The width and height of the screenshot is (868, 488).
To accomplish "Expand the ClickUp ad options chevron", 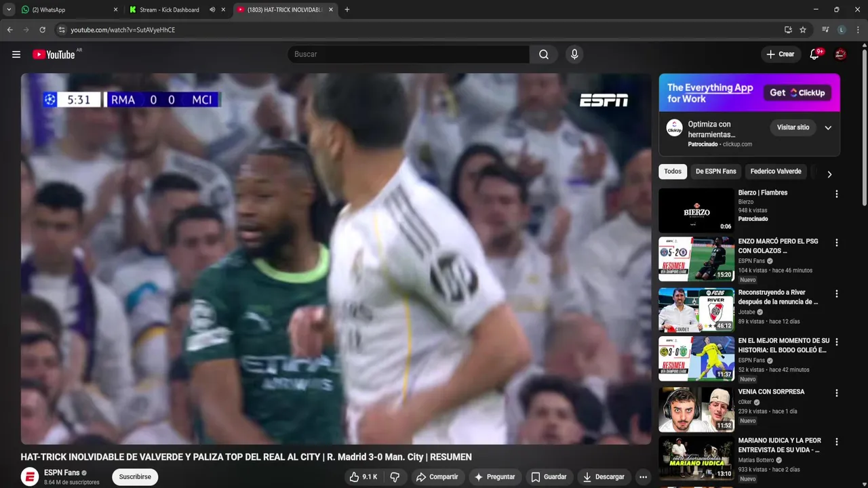I will coord(828,127).
